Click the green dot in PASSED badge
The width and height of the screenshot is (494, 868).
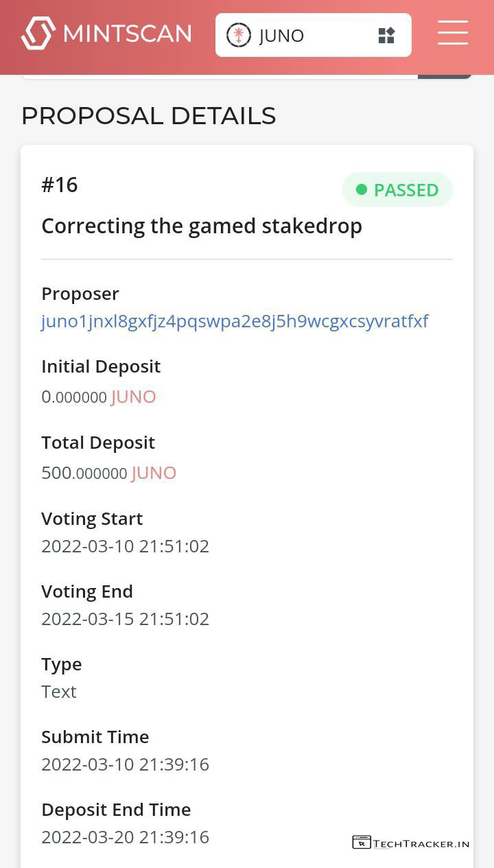(x=362, y=189)
